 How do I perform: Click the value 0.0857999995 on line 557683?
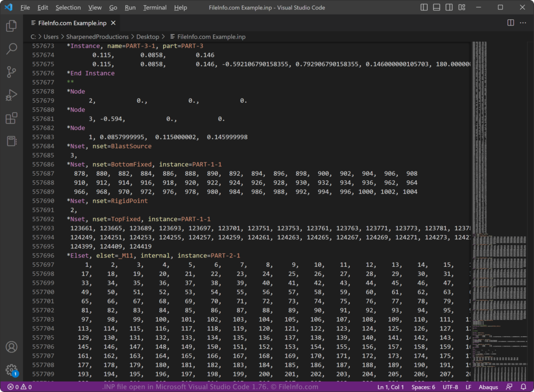[x=122, y=137]
